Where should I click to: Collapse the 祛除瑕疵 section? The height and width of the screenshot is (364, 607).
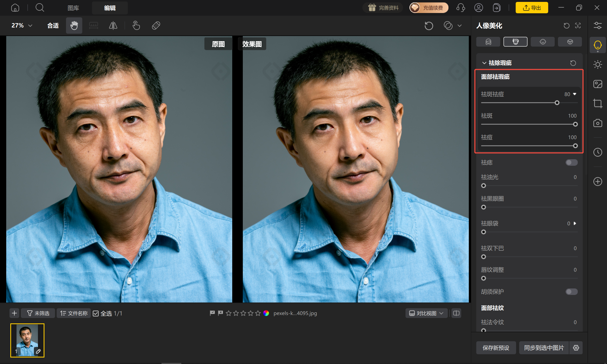click(484, 63)
